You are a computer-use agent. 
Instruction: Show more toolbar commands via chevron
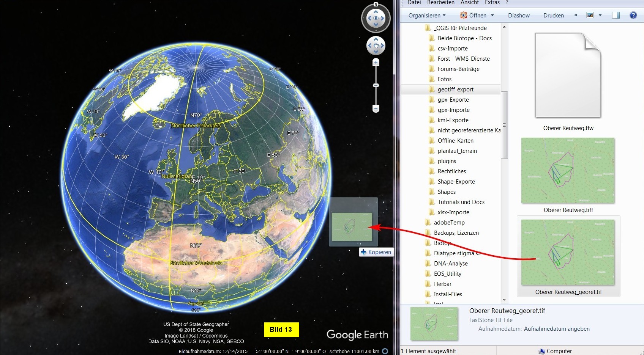576,15
